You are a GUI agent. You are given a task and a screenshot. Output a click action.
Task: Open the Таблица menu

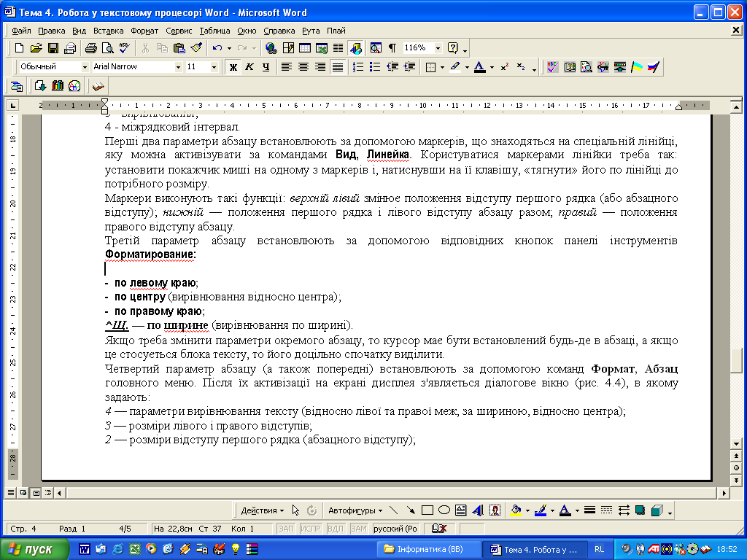click(214, 31)
